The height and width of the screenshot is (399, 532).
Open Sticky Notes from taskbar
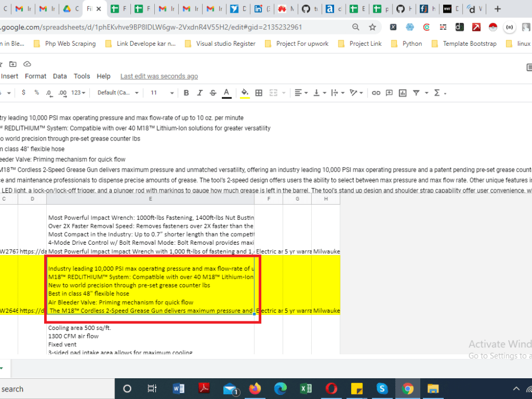pos(356,388)
